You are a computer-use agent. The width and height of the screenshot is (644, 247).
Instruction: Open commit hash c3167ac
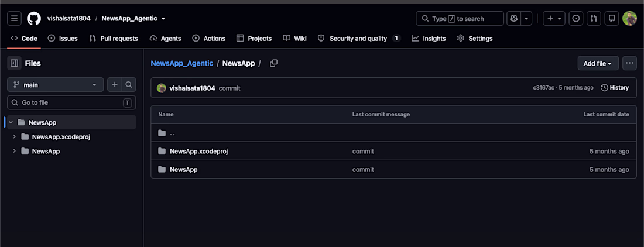[x=543, y=88]
